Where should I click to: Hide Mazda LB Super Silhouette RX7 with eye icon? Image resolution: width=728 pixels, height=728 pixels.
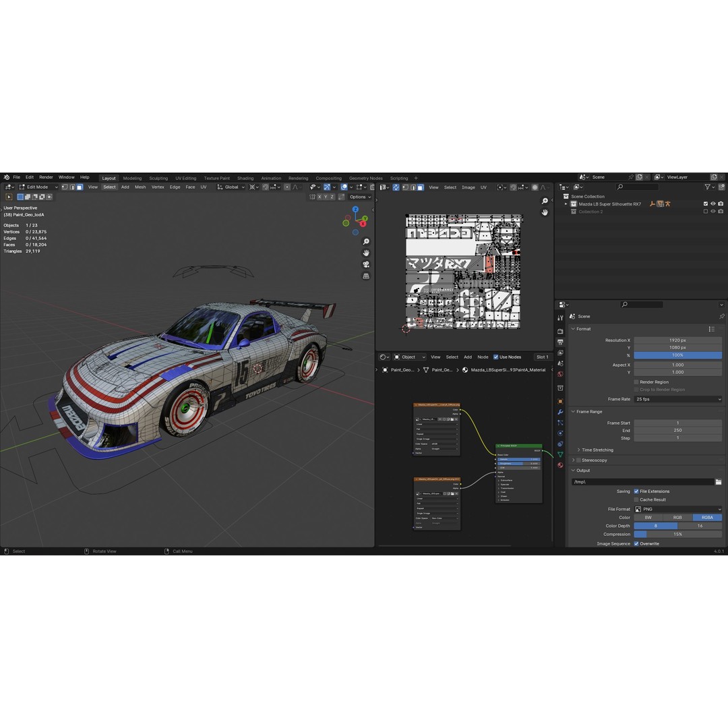click(713, 204)
